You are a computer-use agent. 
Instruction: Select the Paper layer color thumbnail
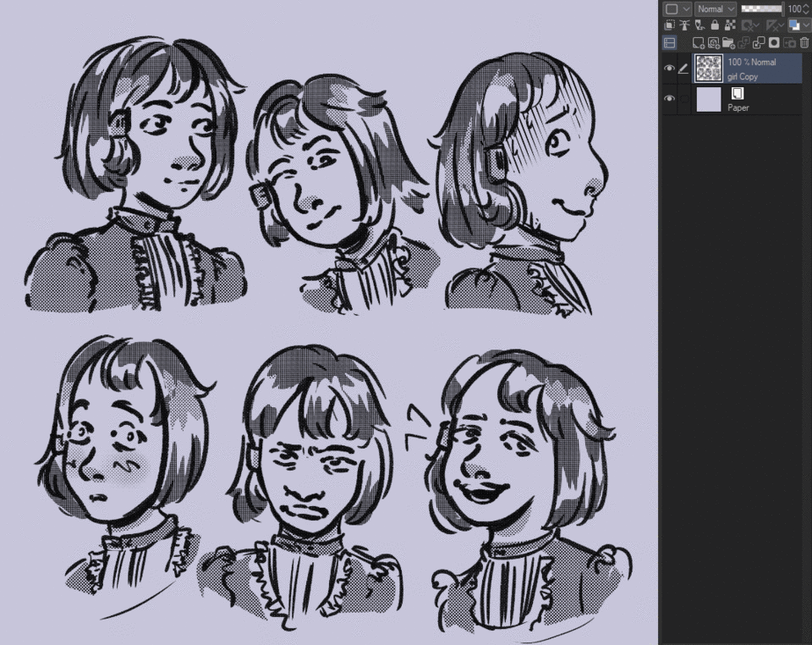click(x=709, y=100)
